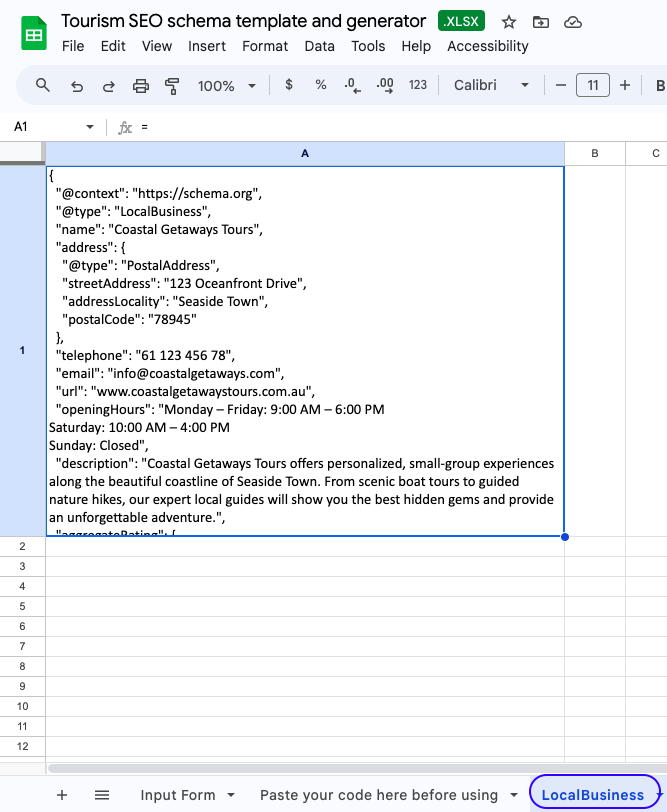This screenshot has height=812, width=667.
Task: Switch to the Input Form sheet tab
Action: pyautogui.click(x=178, y=795)
